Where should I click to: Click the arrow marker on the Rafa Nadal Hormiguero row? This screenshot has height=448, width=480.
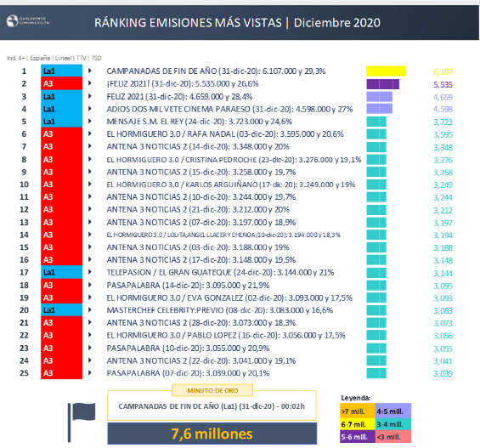(90, 133)
